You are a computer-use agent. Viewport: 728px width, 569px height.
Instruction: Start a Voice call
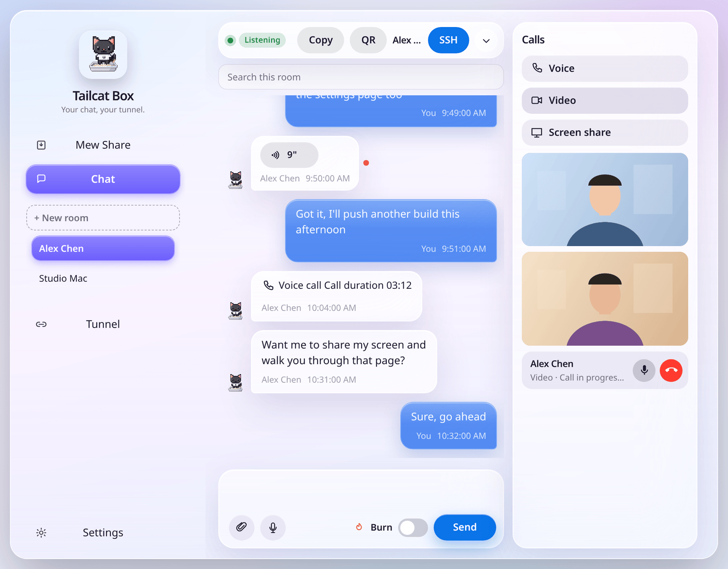(605, 68)
